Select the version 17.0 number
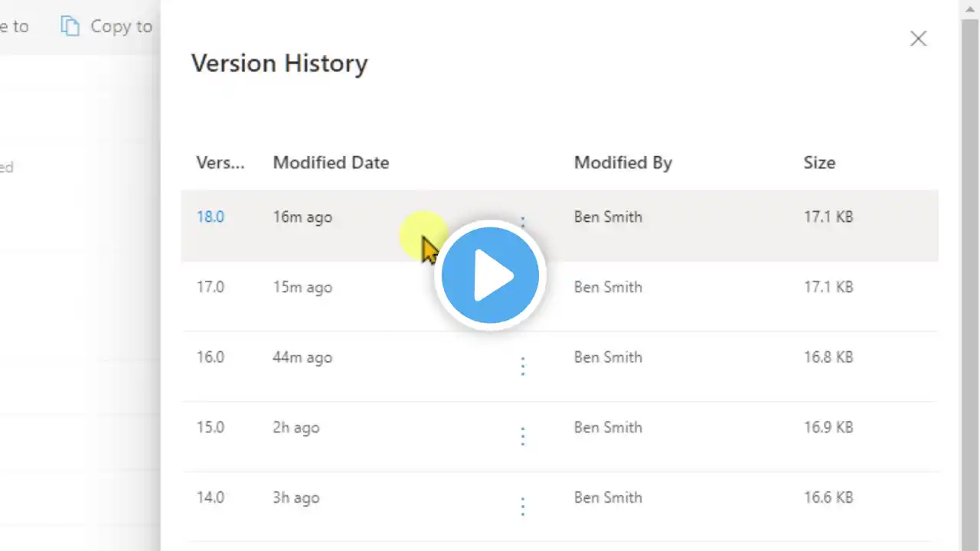The height and width of the screenshot is (551, 980). pyautogui.click(x=211, y=287)
